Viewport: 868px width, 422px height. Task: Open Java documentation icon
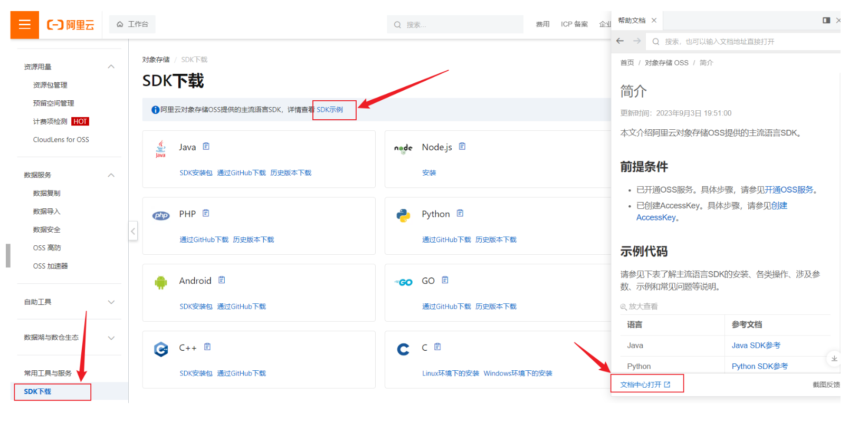(x=206, y=147)
